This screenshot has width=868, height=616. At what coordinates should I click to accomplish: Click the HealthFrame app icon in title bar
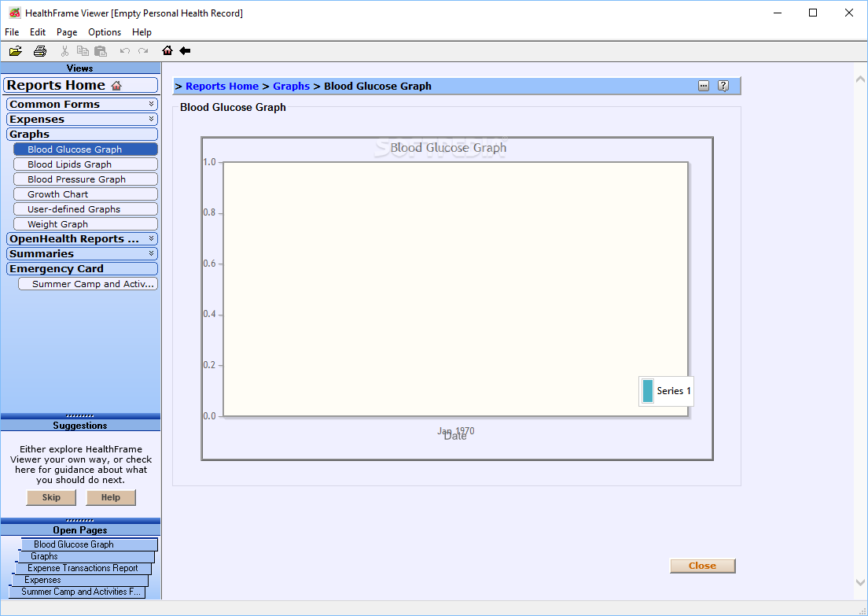click(x=15, y=13)
